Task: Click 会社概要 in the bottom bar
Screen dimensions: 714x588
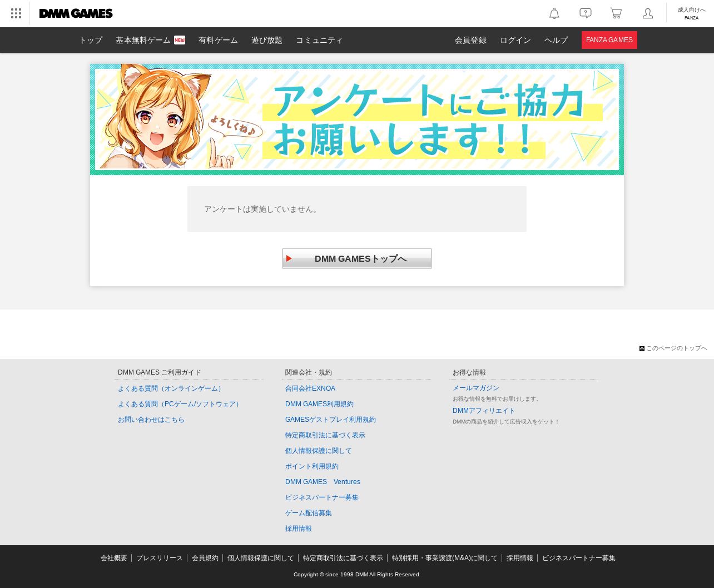Action: point(114,558)
